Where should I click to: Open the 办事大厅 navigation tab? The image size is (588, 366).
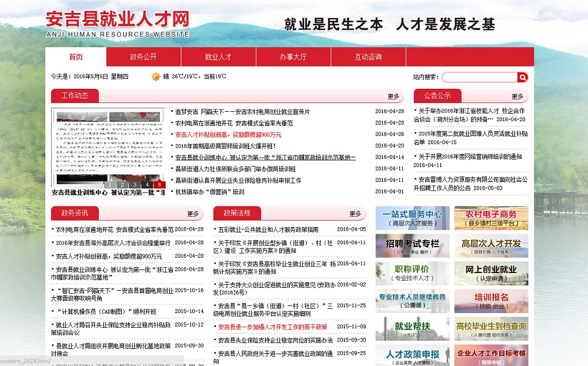[x=293, y=56]
